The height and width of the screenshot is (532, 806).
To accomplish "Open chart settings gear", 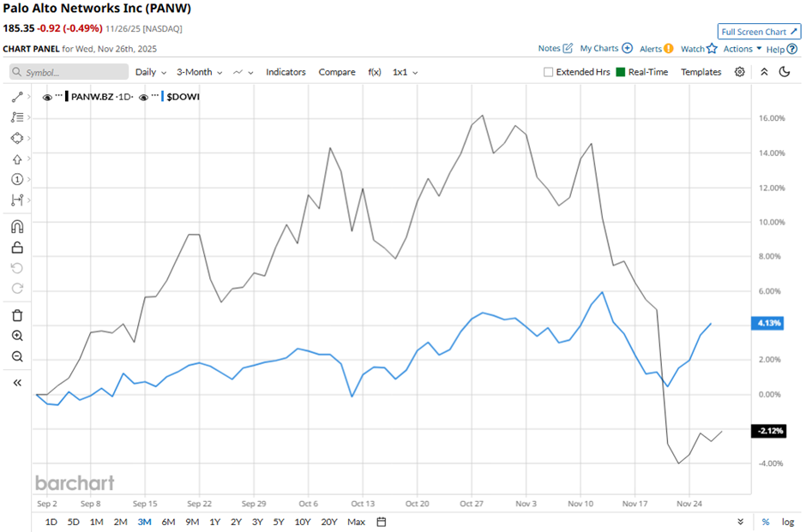I will [739, 72].
